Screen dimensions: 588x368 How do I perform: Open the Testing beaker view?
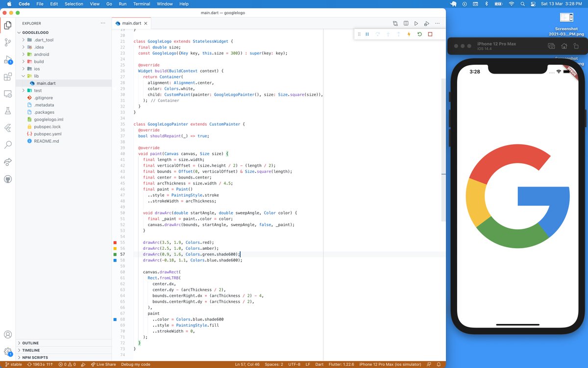(8, 111)
